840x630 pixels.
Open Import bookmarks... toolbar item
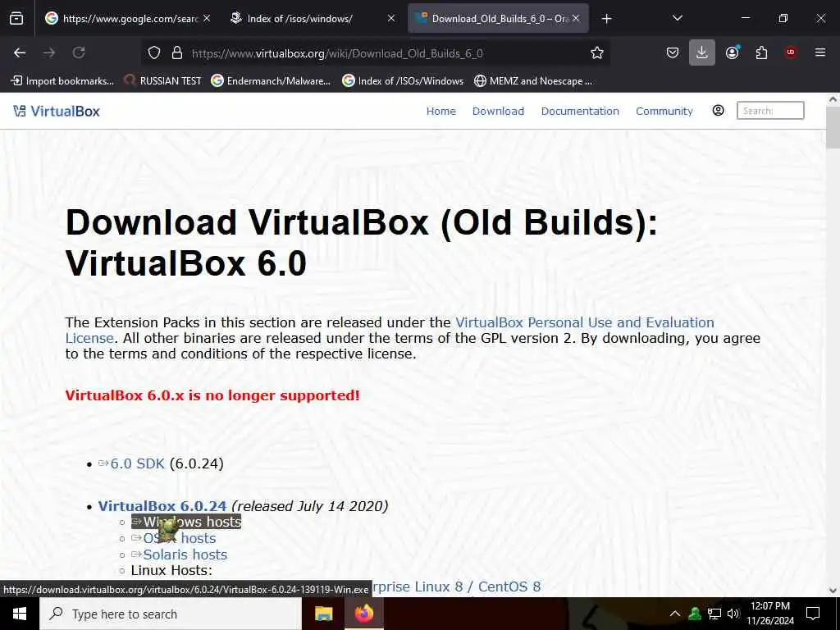(x=62, y=81)
